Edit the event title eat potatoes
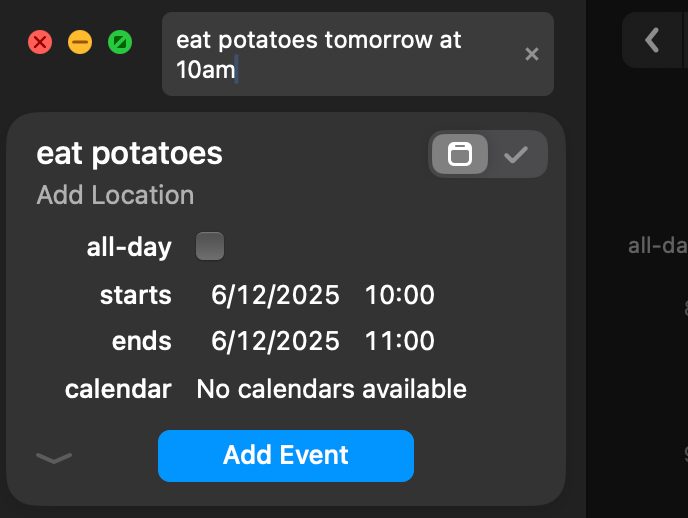 (129, 153)
